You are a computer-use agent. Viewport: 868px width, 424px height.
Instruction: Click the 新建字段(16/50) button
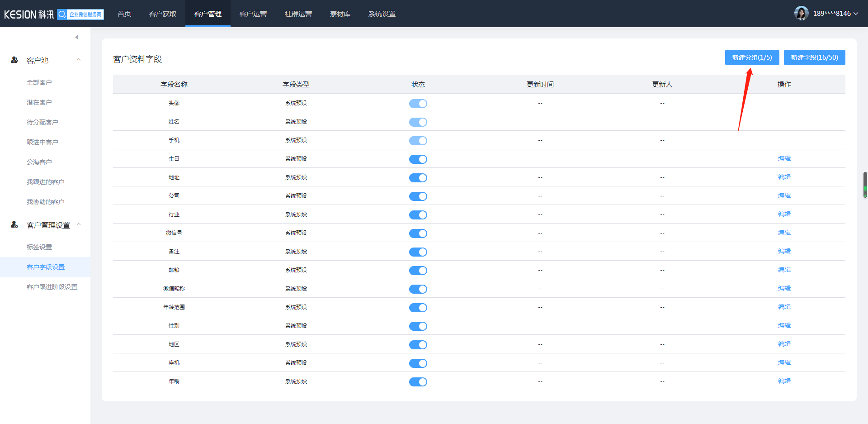click(x=814, y=57)
